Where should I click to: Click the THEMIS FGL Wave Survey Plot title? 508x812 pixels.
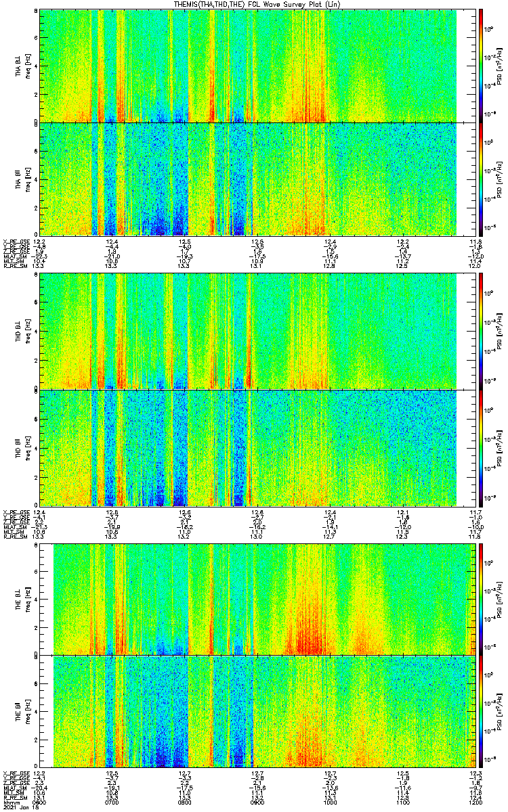point(257,4)
